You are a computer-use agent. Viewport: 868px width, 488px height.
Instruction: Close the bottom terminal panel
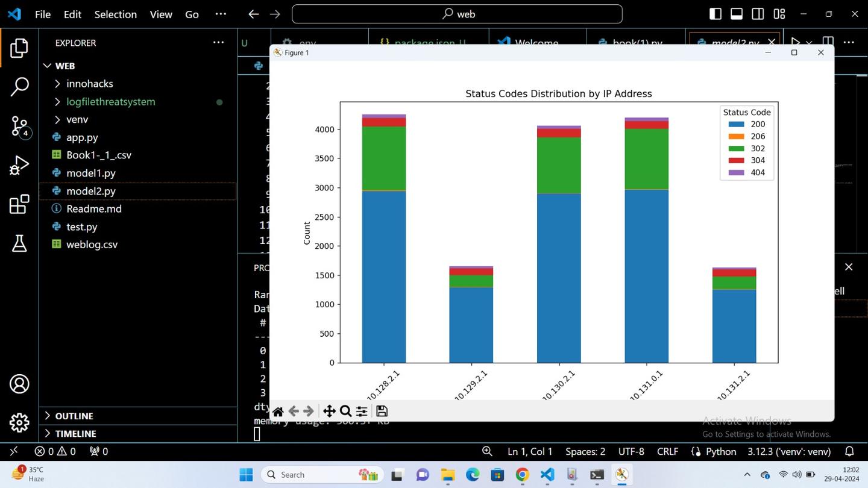click(849, 267)
